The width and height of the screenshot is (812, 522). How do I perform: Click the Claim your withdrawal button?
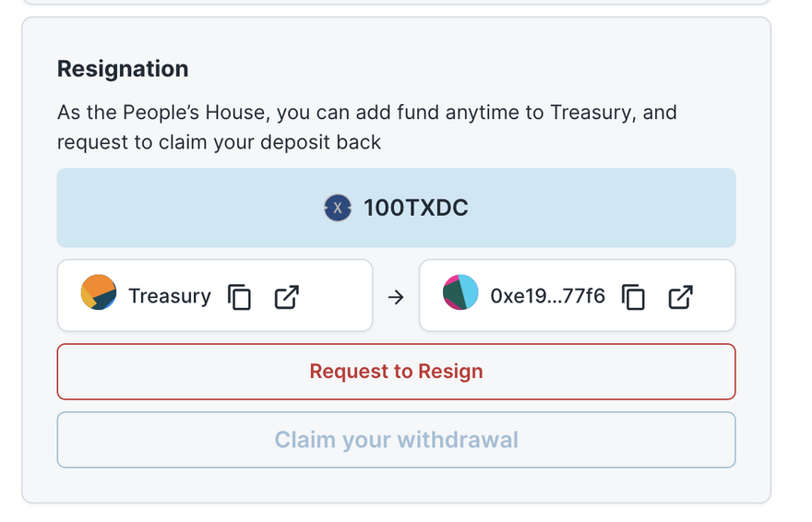tap(396, 440)
